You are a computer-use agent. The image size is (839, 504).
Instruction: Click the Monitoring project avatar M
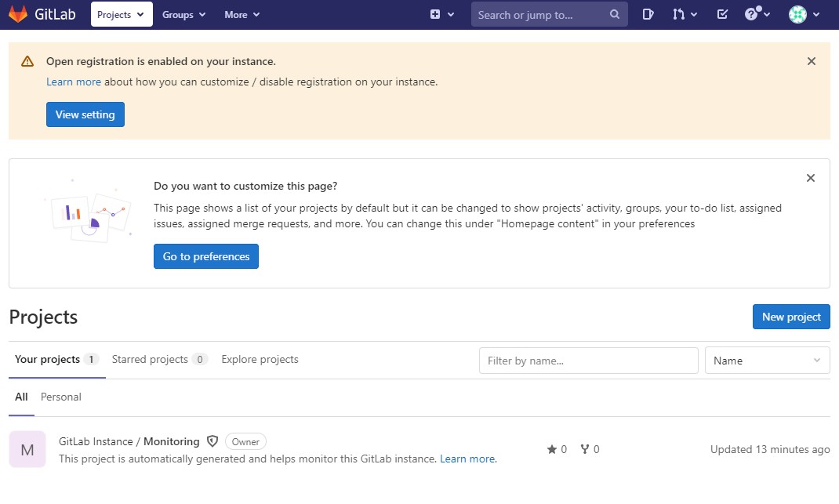(x=27, y=449)
